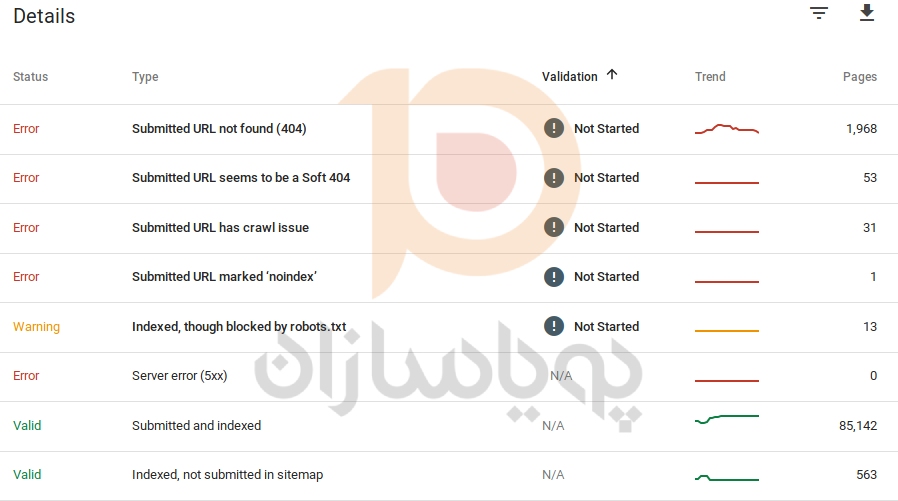
Task: Open 'Submitted URL not found (404)' details
Action: point(233,129)
